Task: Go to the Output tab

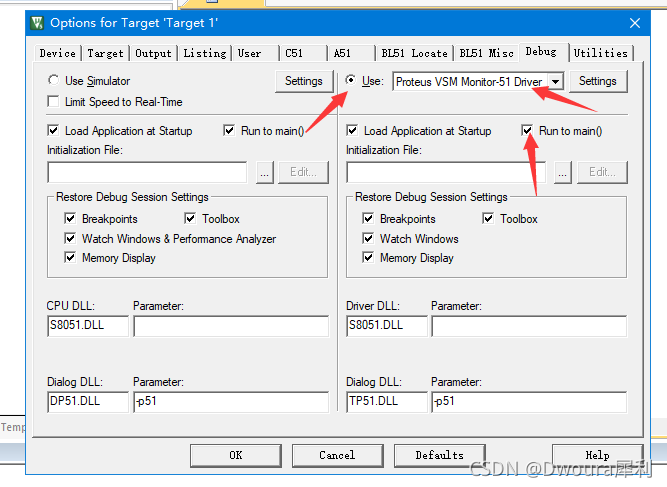Action: pyautogui.click(x=153, y=54)
